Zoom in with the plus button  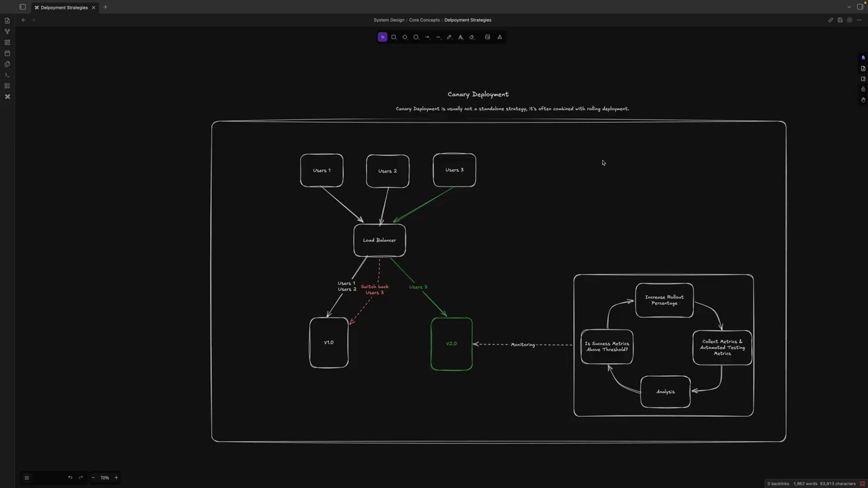pos(116,478)
